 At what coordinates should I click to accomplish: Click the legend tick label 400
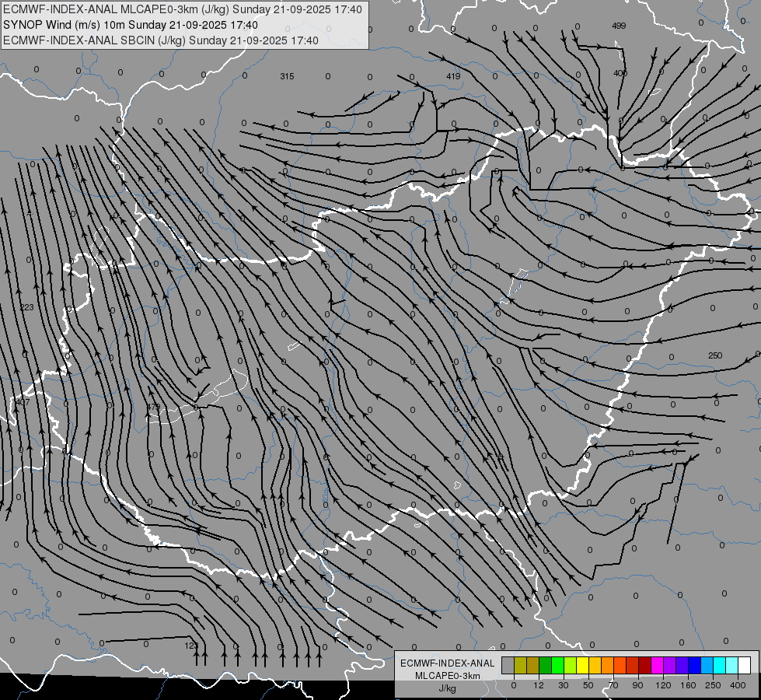pos(738,685)
